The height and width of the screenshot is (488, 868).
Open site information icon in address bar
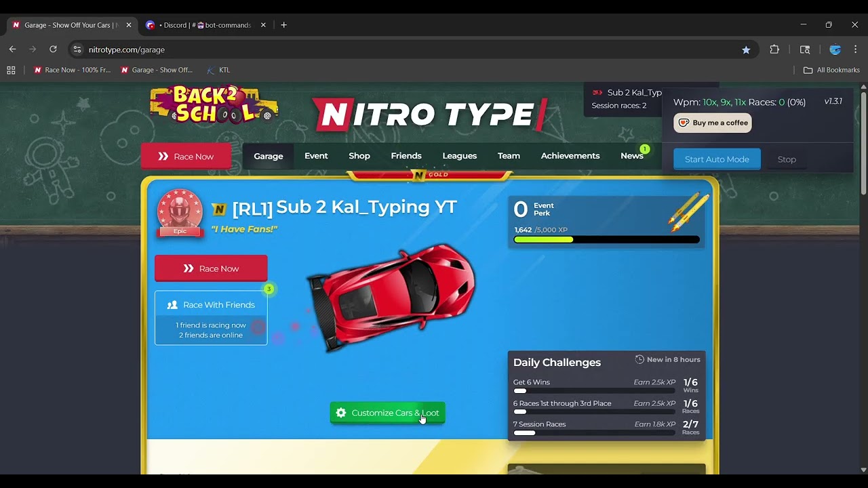77,49
